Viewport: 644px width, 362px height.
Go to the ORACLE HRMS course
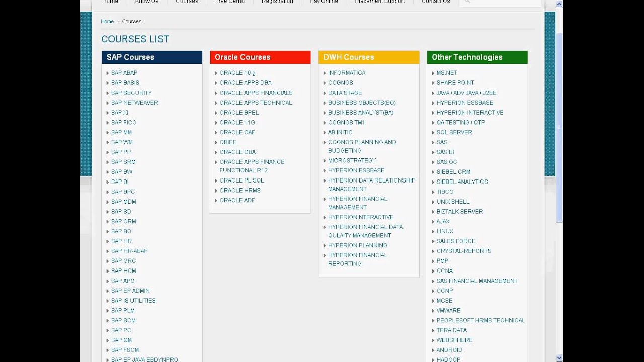(x=240, y=191)
